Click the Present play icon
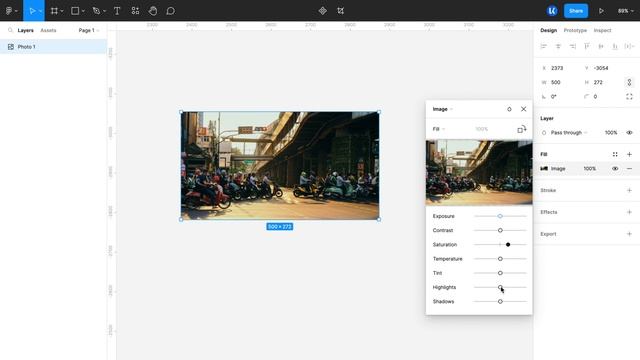Image resolution: width=640 pixels, height=360 pixels. (x=601, y=11)
